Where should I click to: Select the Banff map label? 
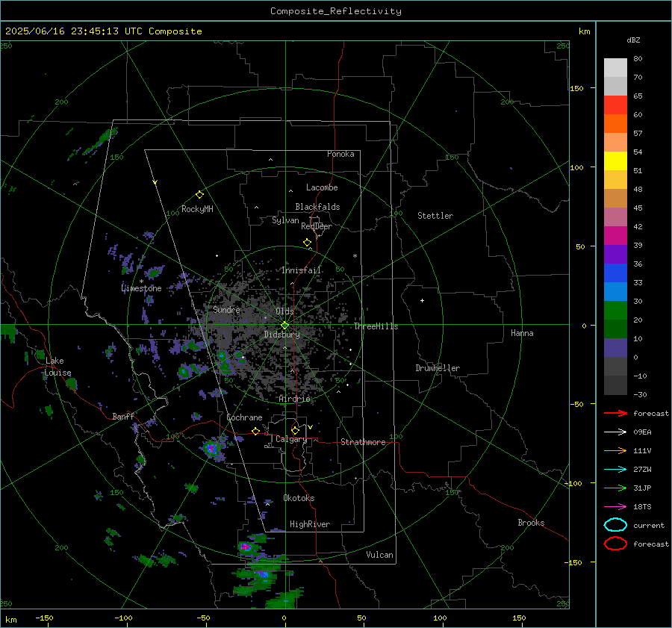tap(123, 416)
